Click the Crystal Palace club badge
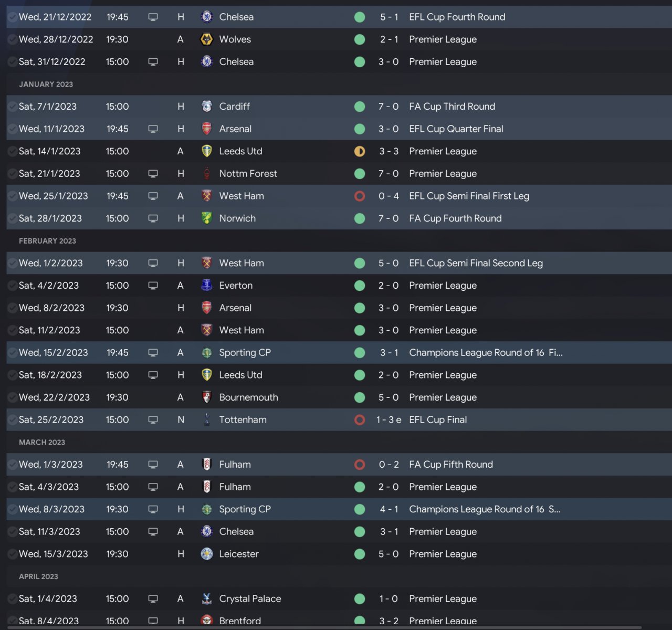Screen dimensions: 672x630 point(207,598)
